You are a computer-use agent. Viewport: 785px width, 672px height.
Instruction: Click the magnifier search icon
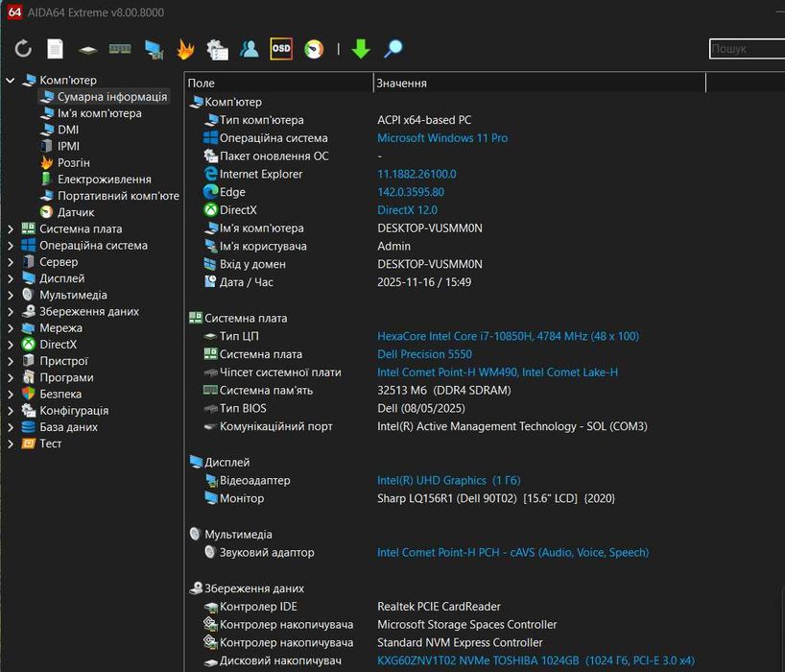click(393, 49)
